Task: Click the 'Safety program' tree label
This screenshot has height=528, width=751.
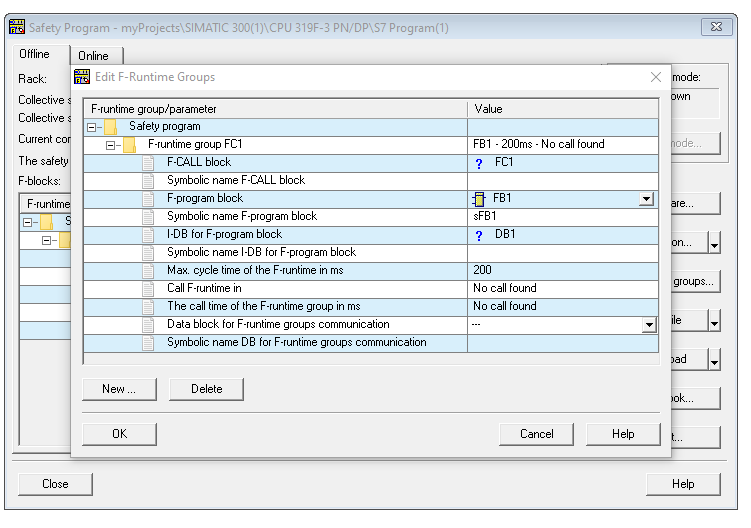Action: click(x=165, y=126)
